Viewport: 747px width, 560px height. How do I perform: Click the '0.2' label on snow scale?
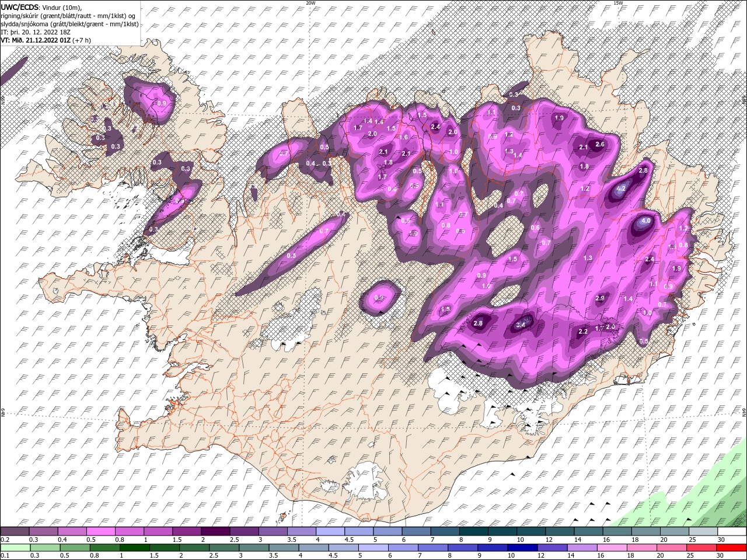(5, 540)
